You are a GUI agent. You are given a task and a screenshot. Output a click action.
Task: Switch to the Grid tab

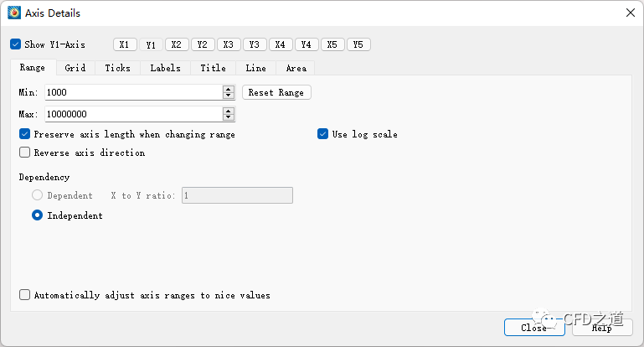pyautogui.click(x=75, y=68)
